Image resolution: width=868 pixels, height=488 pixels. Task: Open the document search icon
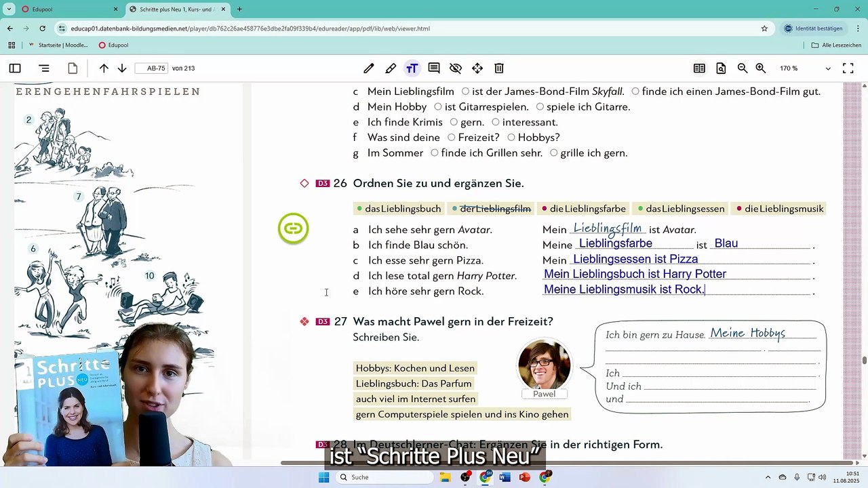[x=721, y=68]
